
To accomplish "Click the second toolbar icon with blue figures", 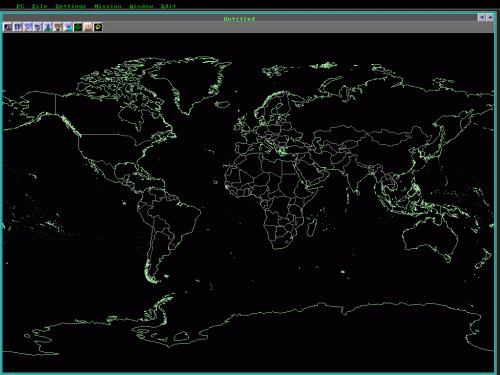I will tap(18, 27).
